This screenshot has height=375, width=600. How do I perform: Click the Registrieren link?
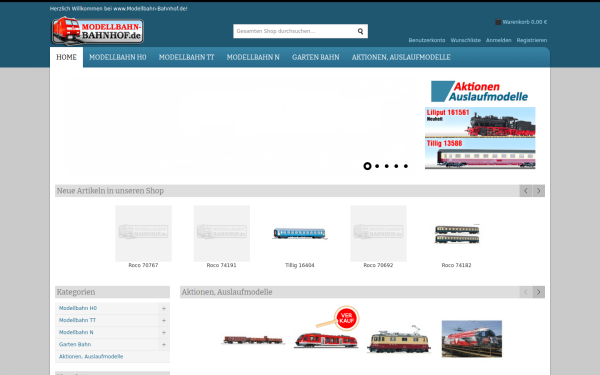click(x=532, y=40)
